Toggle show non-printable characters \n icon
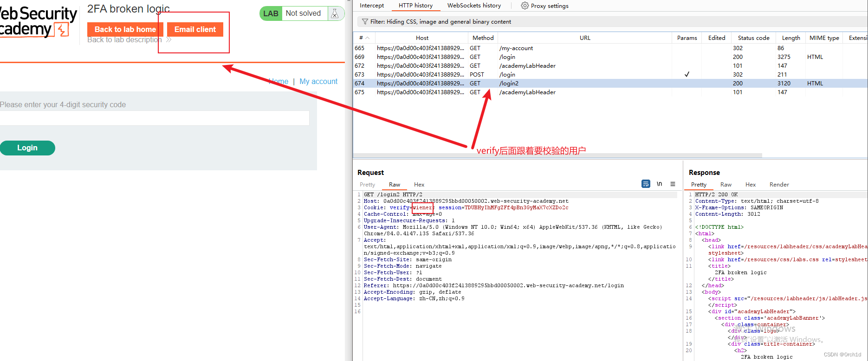Screen dimensions: 868x361 point(659,184)
